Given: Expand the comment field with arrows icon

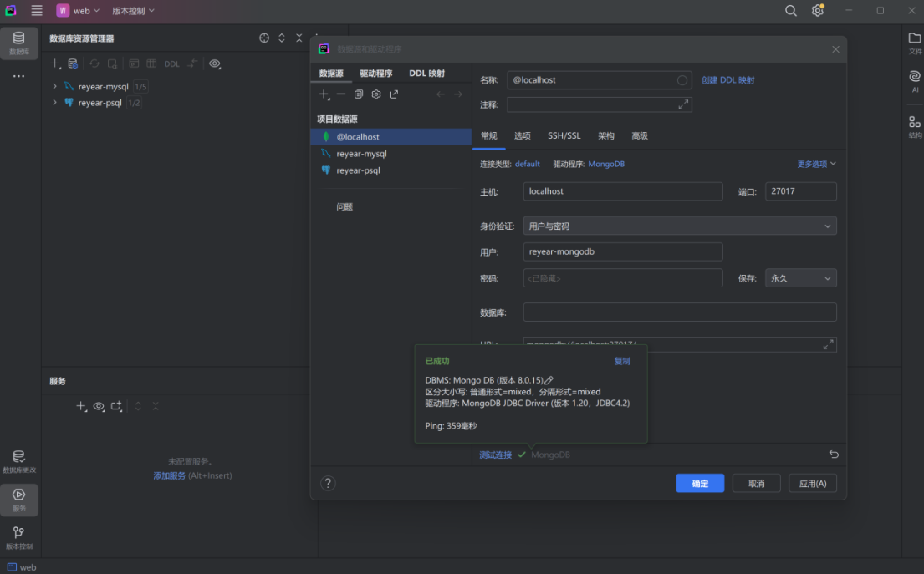Looking at the screenshot, I should point(683,104).
